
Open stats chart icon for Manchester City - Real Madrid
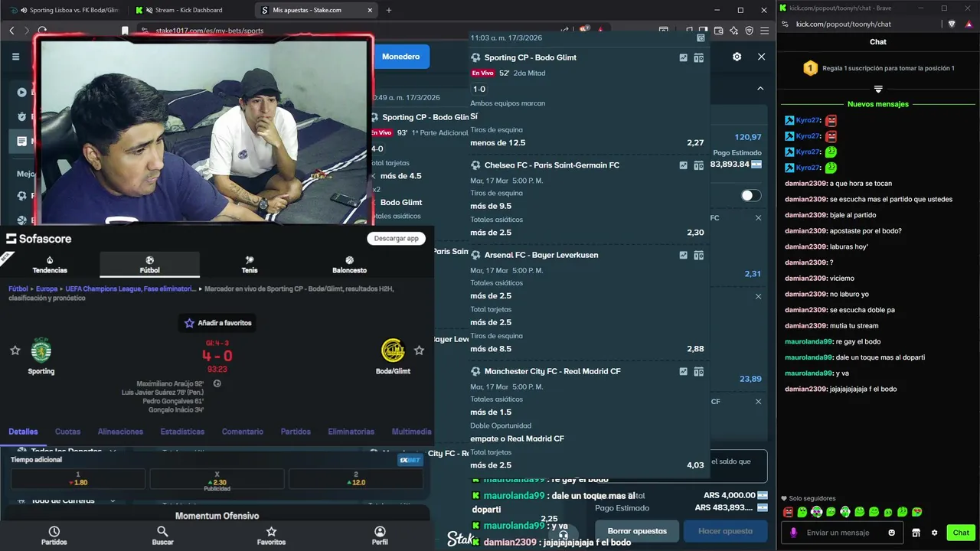point(684,371)
